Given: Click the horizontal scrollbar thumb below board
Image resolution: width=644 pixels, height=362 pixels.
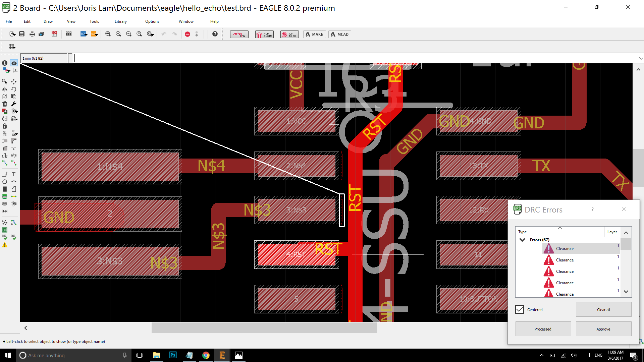Looking at the screenshot, I should click(x=264, y=328).
